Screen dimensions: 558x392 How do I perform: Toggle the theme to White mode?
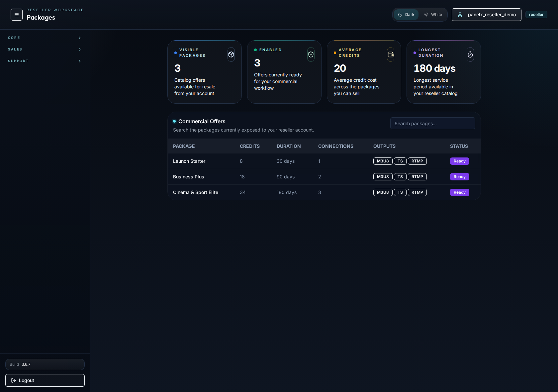tap(433, 15)
